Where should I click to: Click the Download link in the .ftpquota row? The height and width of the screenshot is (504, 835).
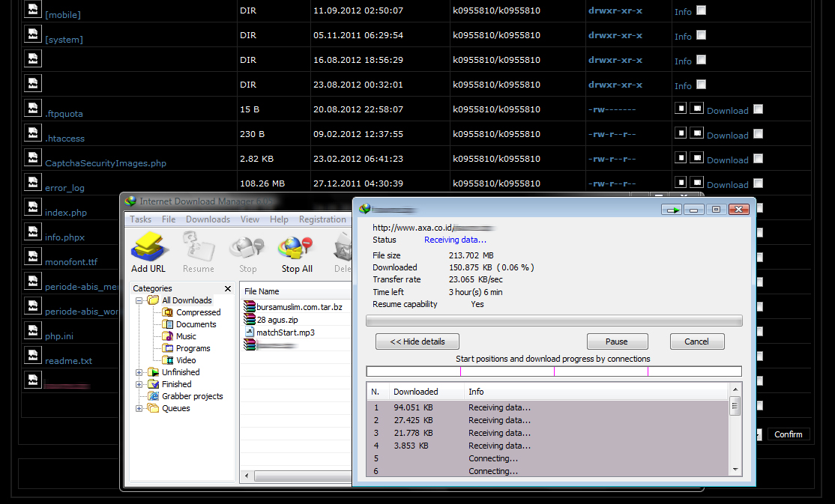(x=727, y=111)
